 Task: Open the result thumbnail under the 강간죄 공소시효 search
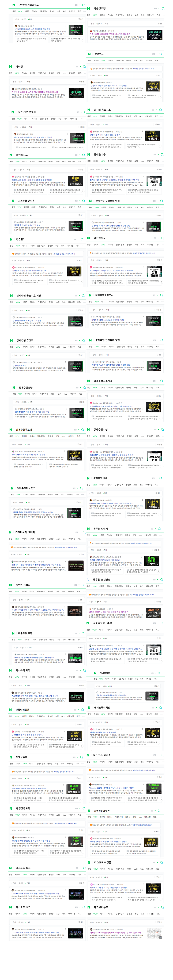pyautogui.click(x=153, y=136)
